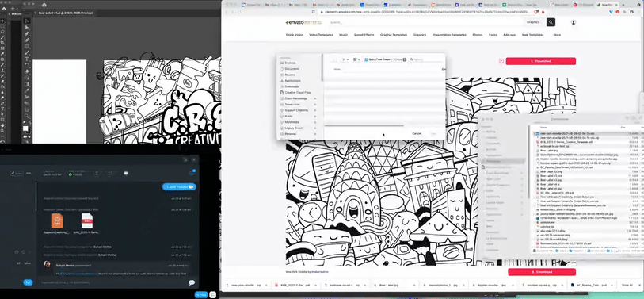Select Support Creativity in the dialog sidebar
644x299 pixels.
pos(296,110)
